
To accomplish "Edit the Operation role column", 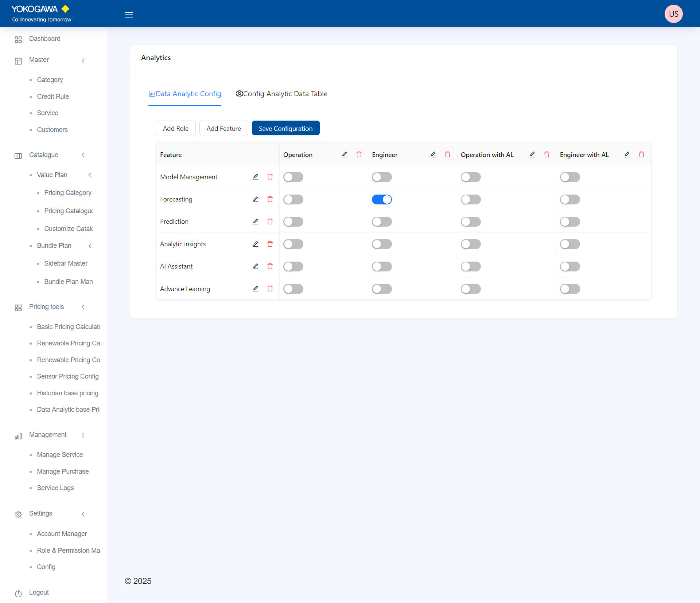I will (x=344, y=154).
